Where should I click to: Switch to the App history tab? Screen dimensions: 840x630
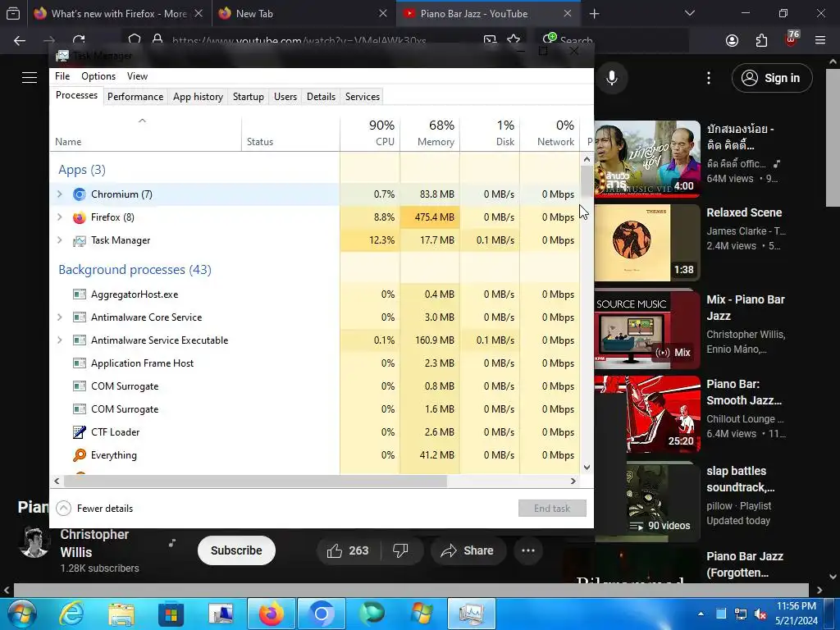199,97
